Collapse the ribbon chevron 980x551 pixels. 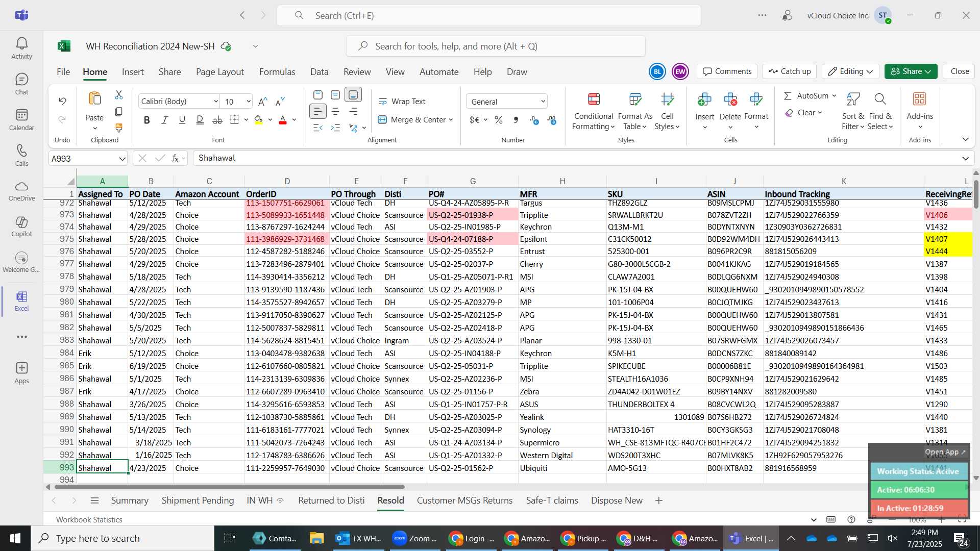965,139
